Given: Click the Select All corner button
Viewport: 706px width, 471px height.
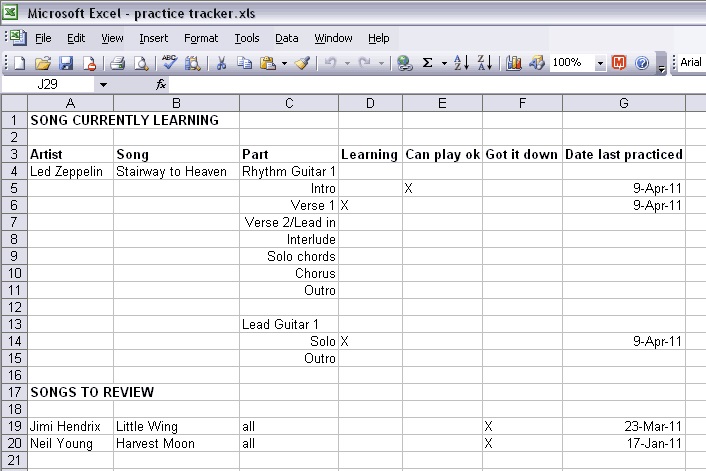Looking at the screenshot, I should 14,103.
